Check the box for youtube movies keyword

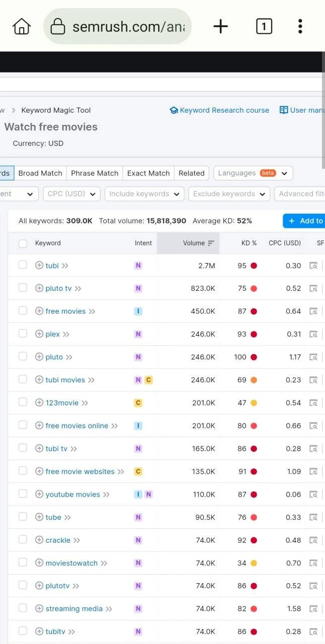coord(23,494)
